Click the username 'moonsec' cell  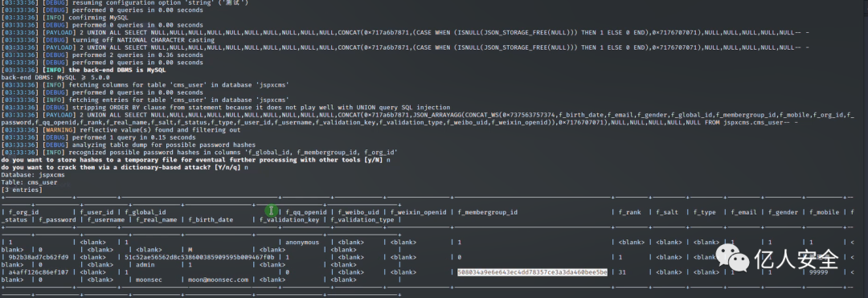pos(149,280)
